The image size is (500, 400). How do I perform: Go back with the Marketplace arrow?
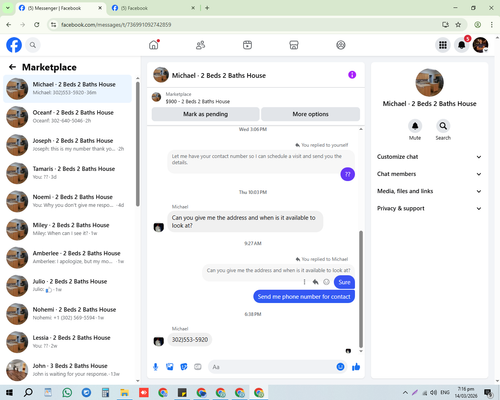[12, 67]
